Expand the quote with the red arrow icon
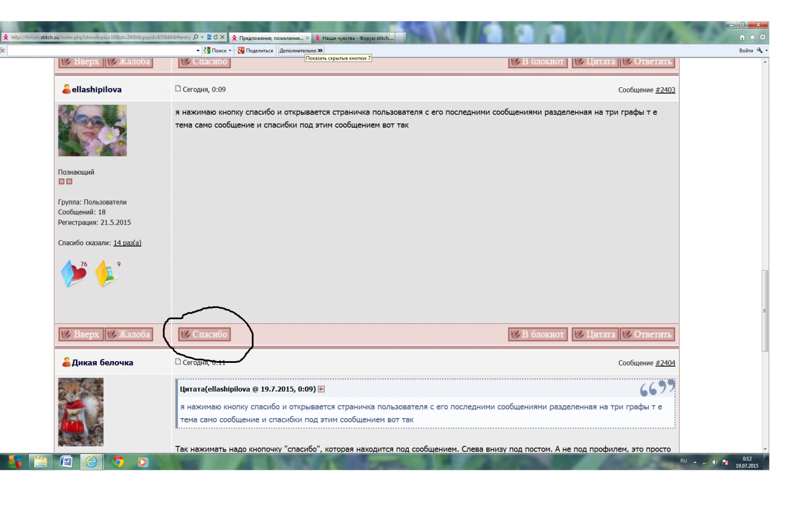This screenshot has width=798, height=532. tap(321, 389)
